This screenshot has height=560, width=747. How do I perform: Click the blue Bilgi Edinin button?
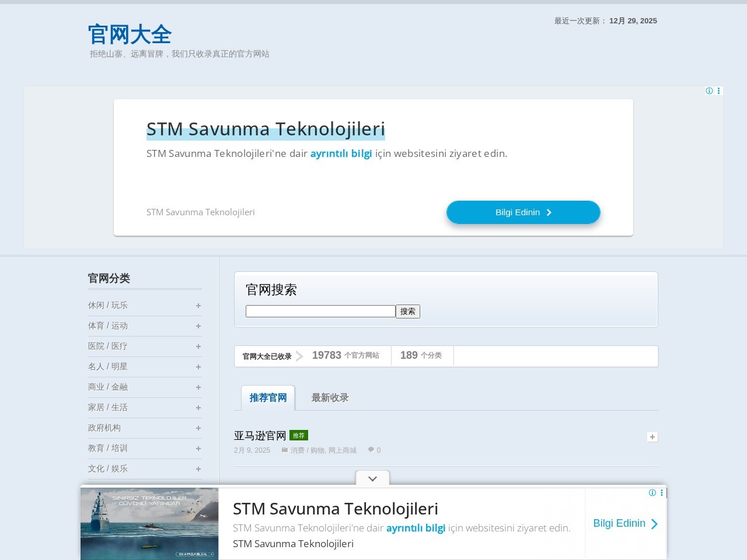(x=523, y=212)
